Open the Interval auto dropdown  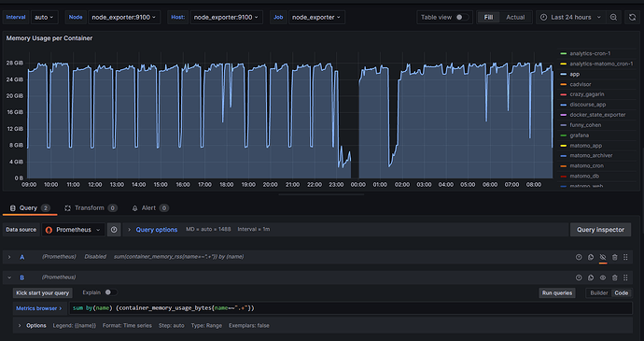click(x=45, y=17)
